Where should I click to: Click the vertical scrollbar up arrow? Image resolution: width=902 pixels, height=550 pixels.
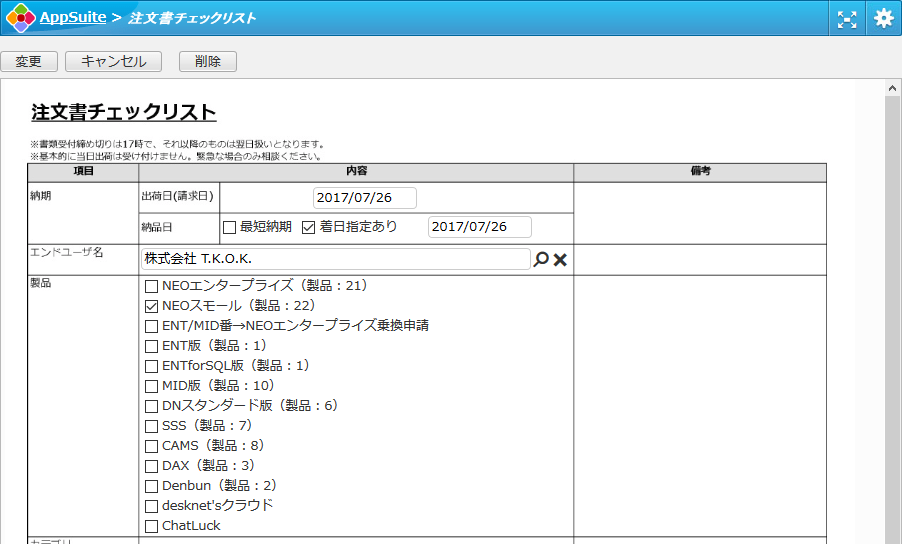tap(893, 88)
